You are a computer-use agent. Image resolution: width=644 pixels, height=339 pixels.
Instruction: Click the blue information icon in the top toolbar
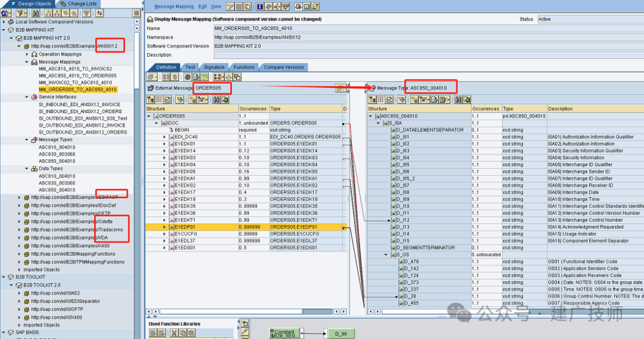[260, 7]
